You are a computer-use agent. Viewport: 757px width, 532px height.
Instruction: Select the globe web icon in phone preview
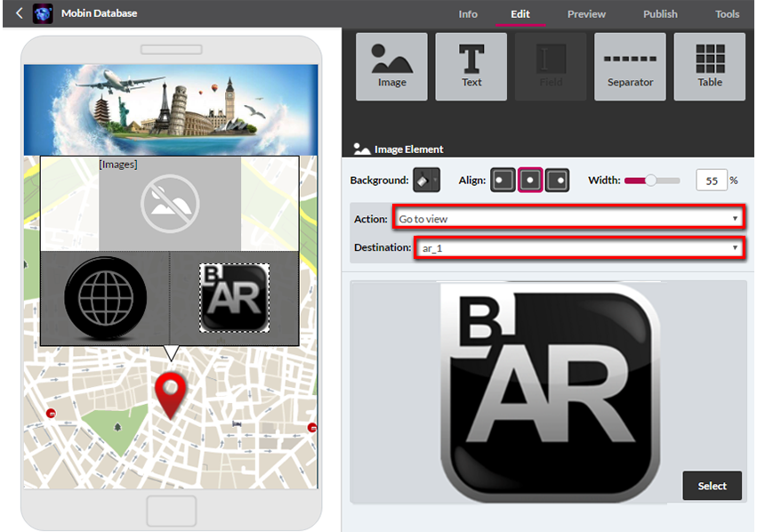pos(105,298)
